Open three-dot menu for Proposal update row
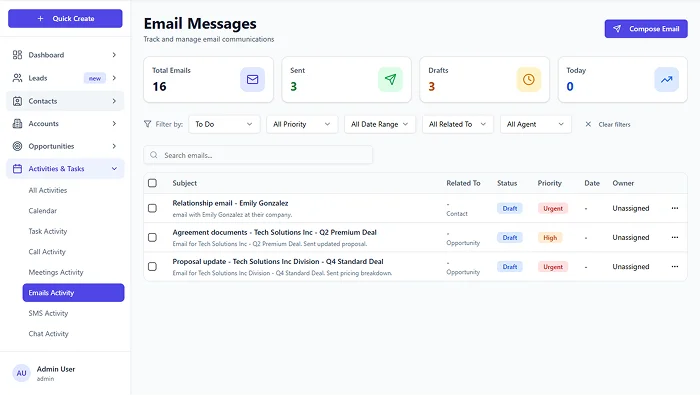The width and height of the screenshot is (700, 400). 674,266
